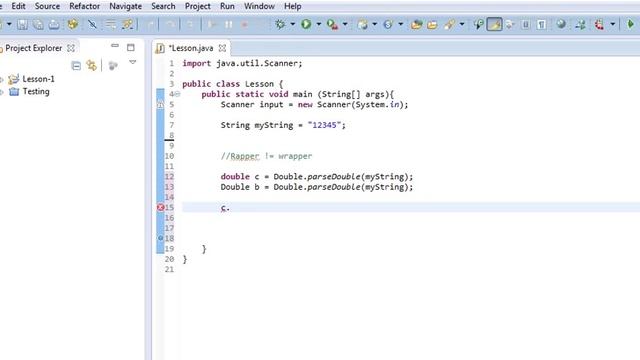
Task: Click on "import java.util.Scanner;" line
Action: tap(242, 63)
